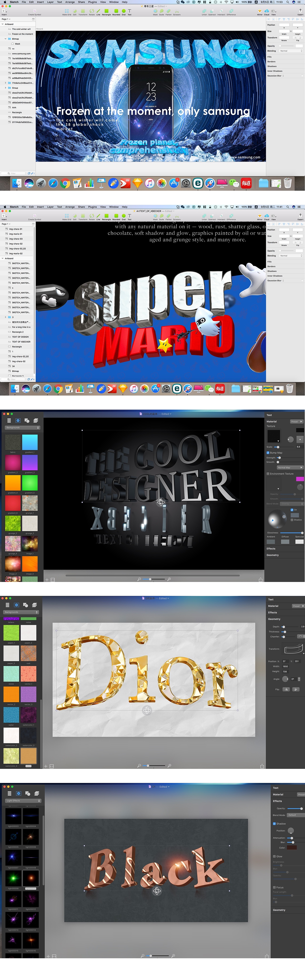Click Export icon in Samsung Sketch toolbar
Image resolution: width=305 pixels, height=980 pixels.
pyautogui.click(x=300, y=11)
